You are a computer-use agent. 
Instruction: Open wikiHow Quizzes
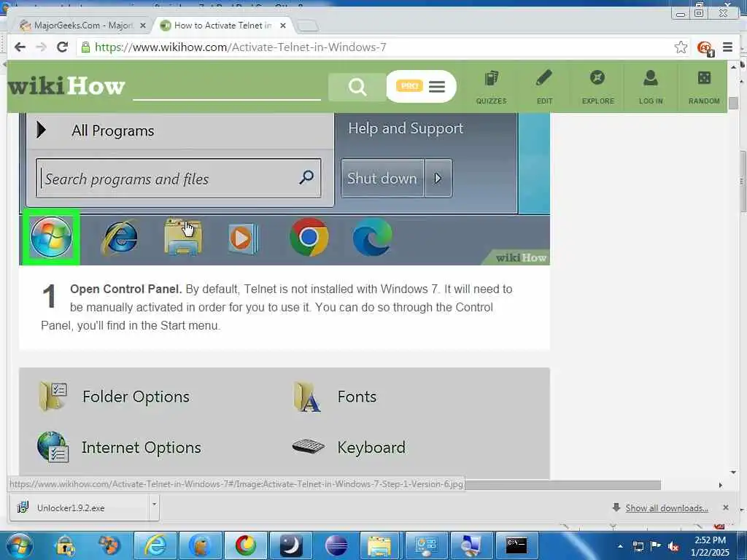tap(491, 87)
